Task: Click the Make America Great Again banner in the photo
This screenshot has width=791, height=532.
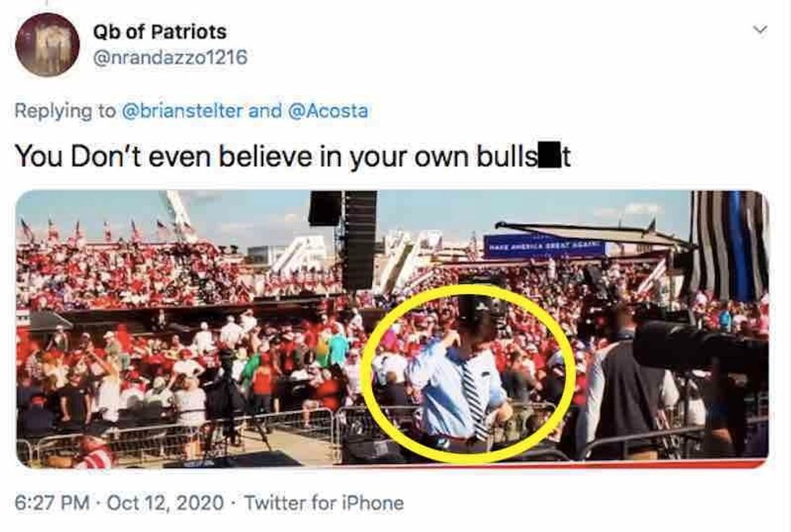Action: pos(544,247)
